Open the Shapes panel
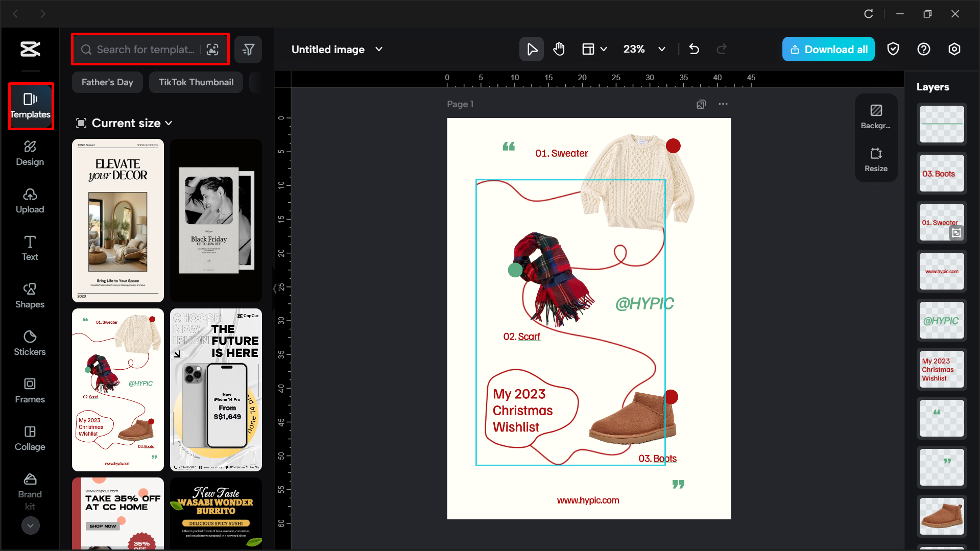 (x=30, y=296)
